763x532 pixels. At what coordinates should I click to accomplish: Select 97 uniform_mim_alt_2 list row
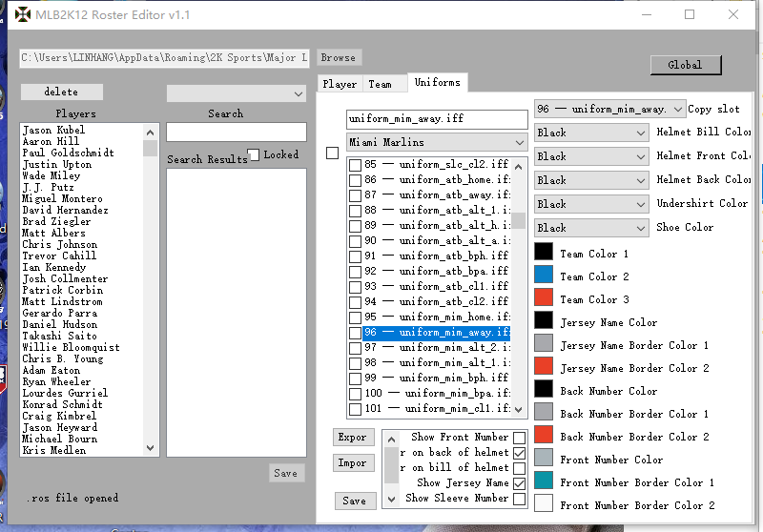tap(437, 348)
